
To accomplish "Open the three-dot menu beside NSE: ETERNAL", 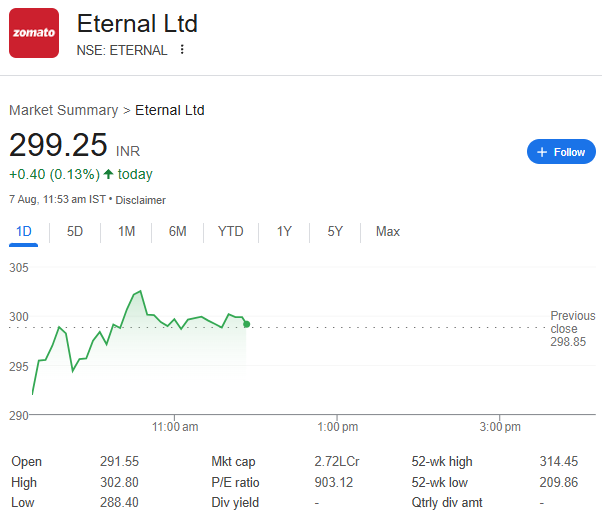I will [182, 50].
